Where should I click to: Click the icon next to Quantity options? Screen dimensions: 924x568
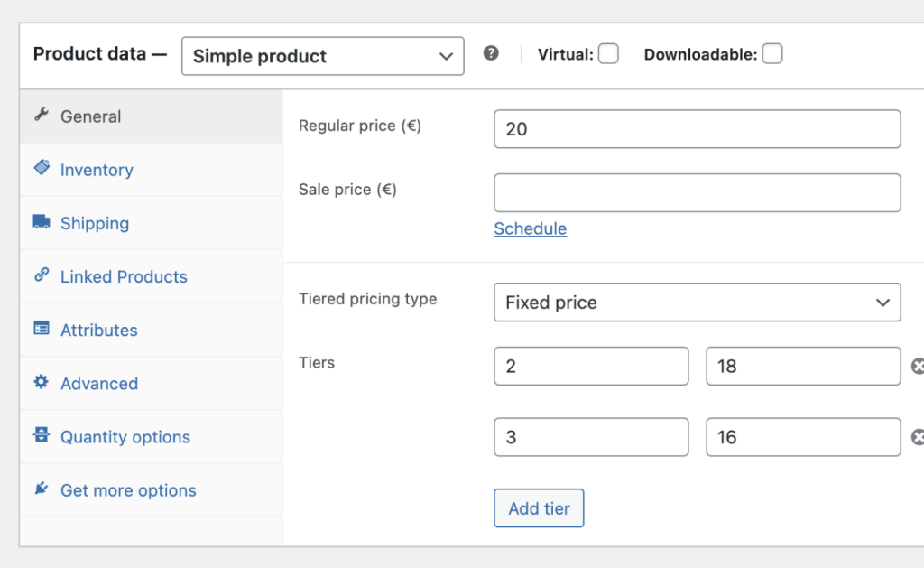point(42,435)
